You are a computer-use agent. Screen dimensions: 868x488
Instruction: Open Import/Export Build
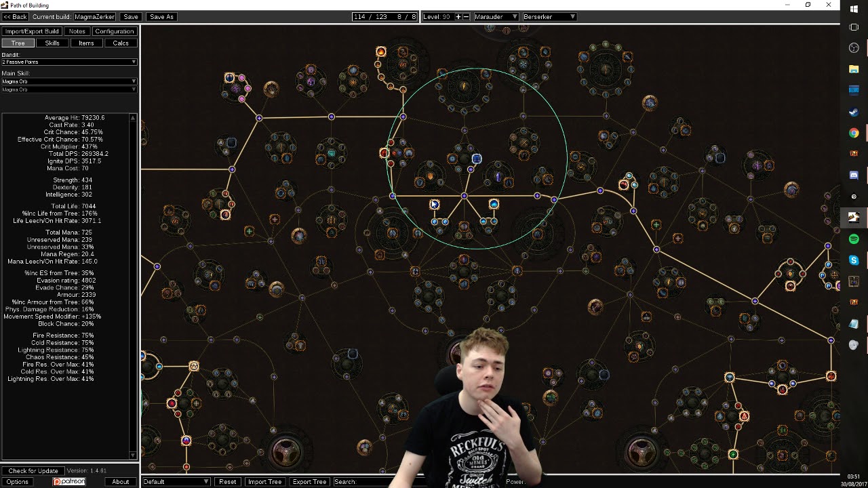click(32, 31)
